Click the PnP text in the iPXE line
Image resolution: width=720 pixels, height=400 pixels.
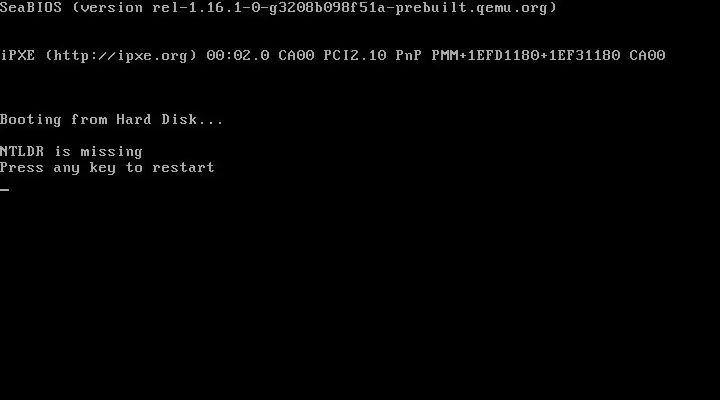[409, 56]
